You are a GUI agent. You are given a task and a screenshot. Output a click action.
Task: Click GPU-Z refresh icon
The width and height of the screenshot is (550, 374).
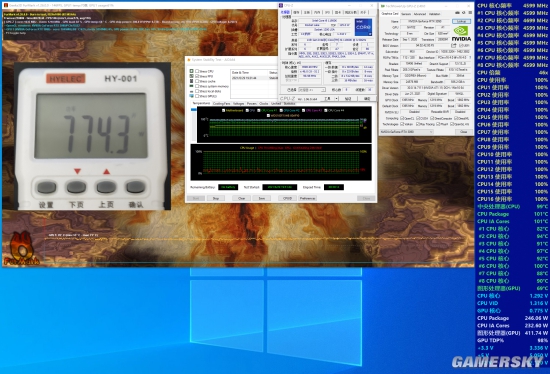click(x=463, y=13)
